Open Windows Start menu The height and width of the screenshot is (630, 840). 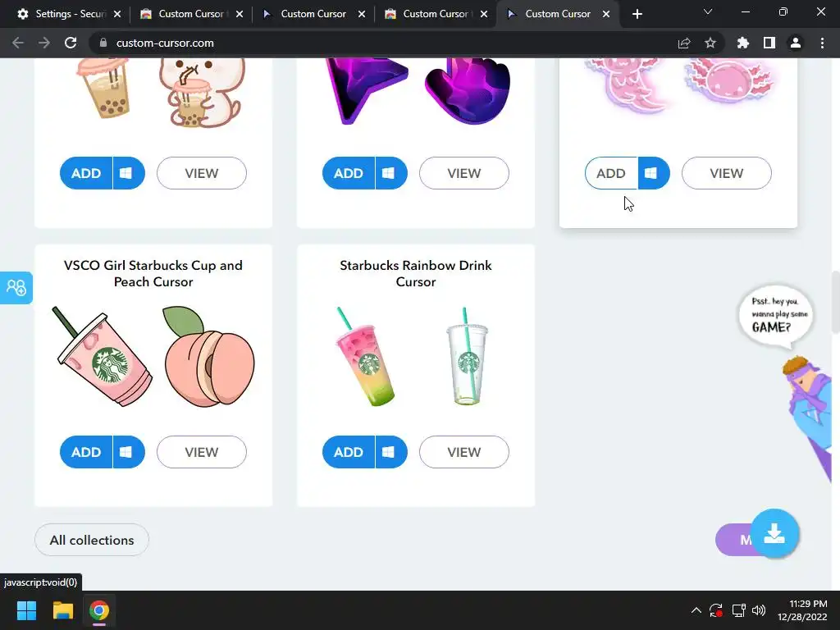click(26, 610)
